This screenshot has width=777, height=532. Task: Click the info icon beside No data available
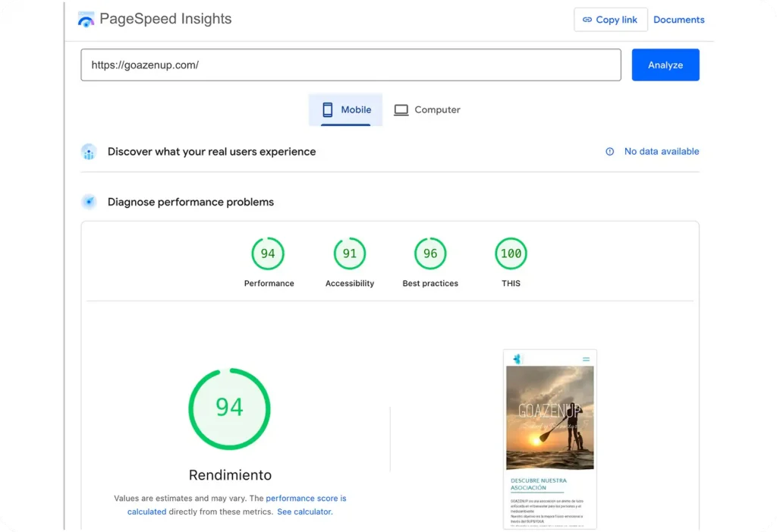coord(609,152)
